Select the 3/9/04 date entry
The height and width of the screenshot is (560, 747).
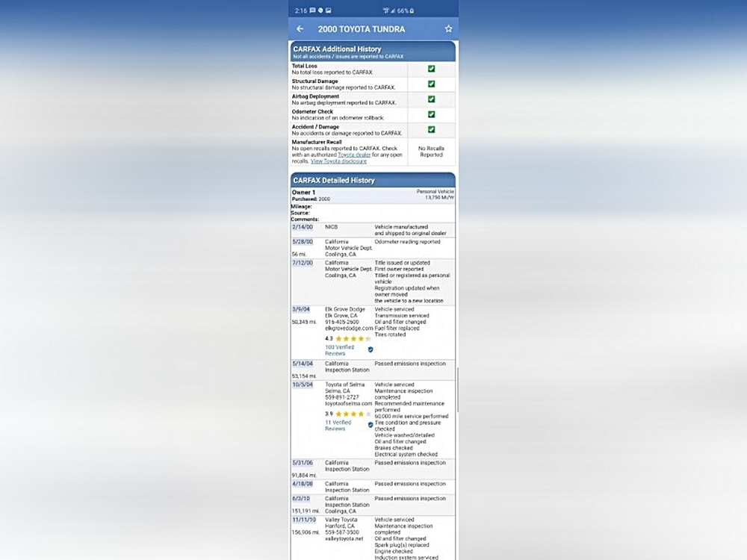(x=300, y=310)
